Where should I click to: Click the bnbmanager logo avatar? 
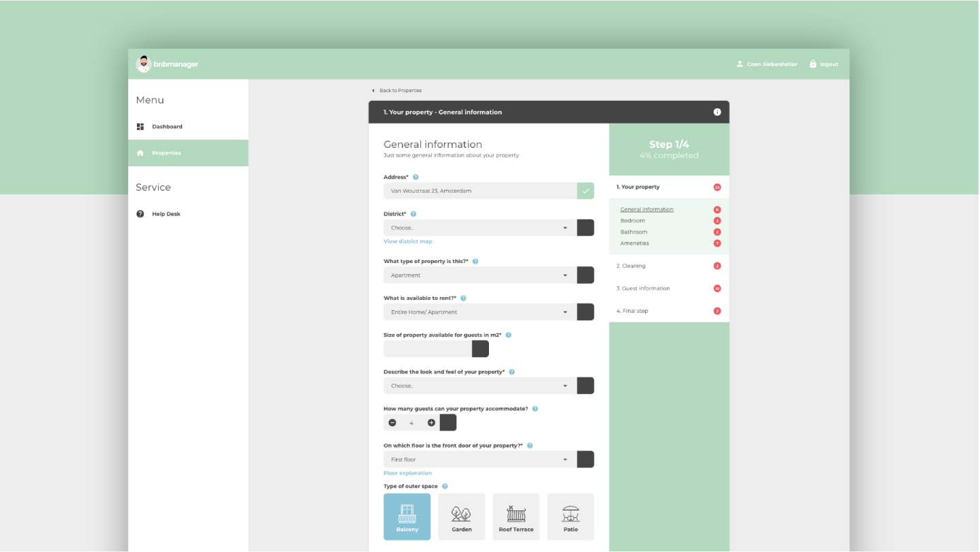(x=143, y=64)
